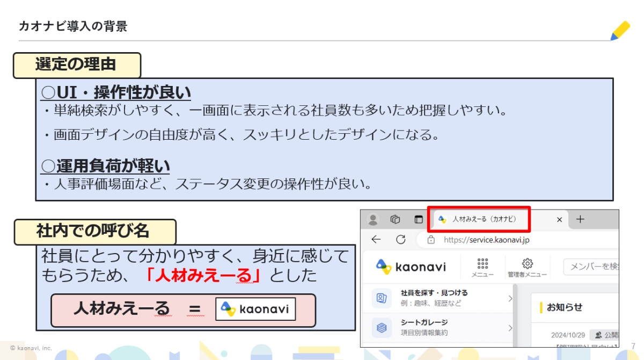Open the 管理者メニュー gear icon
Viewport: 644px width, 360px height.
pyautogui.click(x=527, y=263)
